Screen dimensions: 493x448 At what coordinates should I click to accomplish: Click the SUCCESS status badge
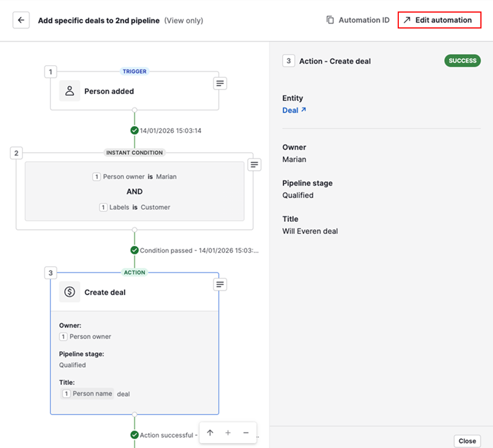[462, 61]
